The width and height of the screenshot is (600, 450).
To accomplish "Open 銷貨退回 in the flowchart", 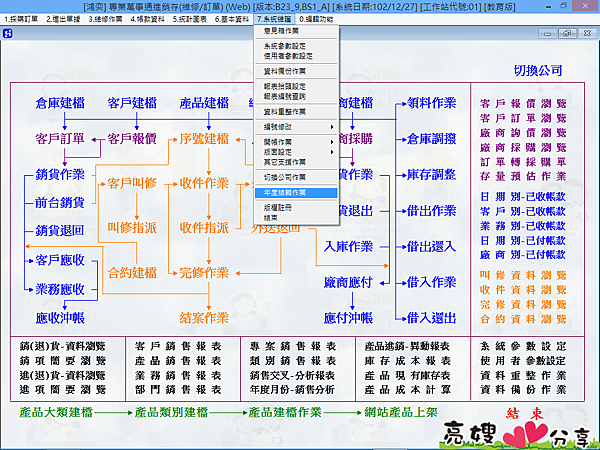I will (x=60, y=230).
